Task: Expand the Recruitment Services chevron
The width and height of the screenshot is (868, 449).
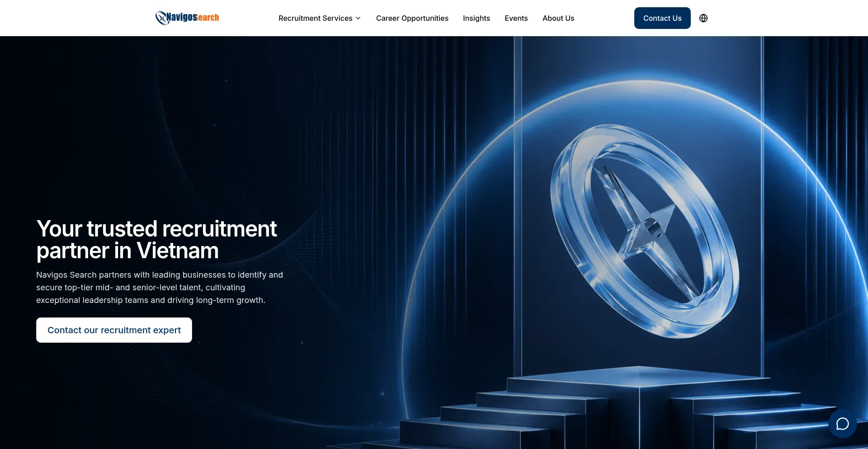Action: pyautogui.click(x=358, y=18)
